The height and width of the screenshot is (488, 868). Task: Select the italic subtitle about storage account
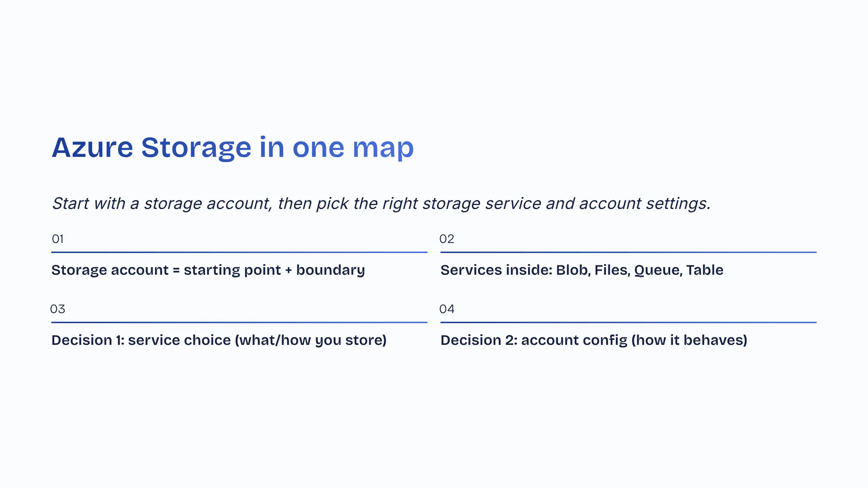coord(381,203)
